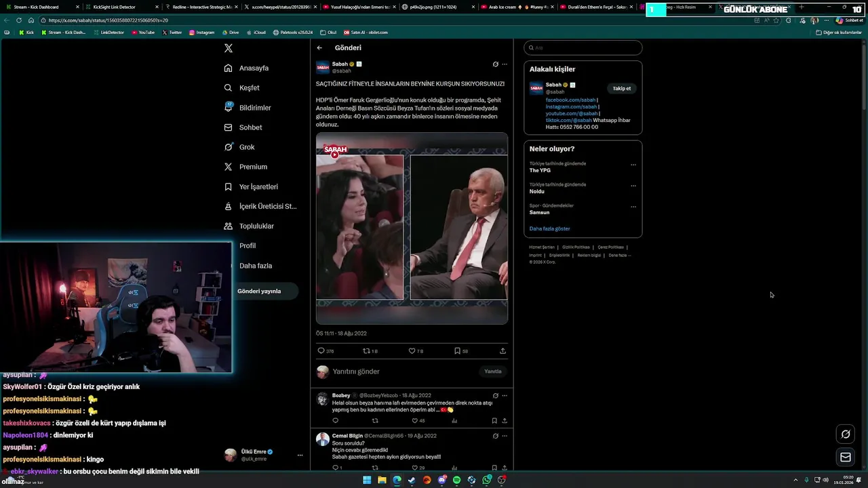
Task: Click the X search box
Action: tap(583, 47)
